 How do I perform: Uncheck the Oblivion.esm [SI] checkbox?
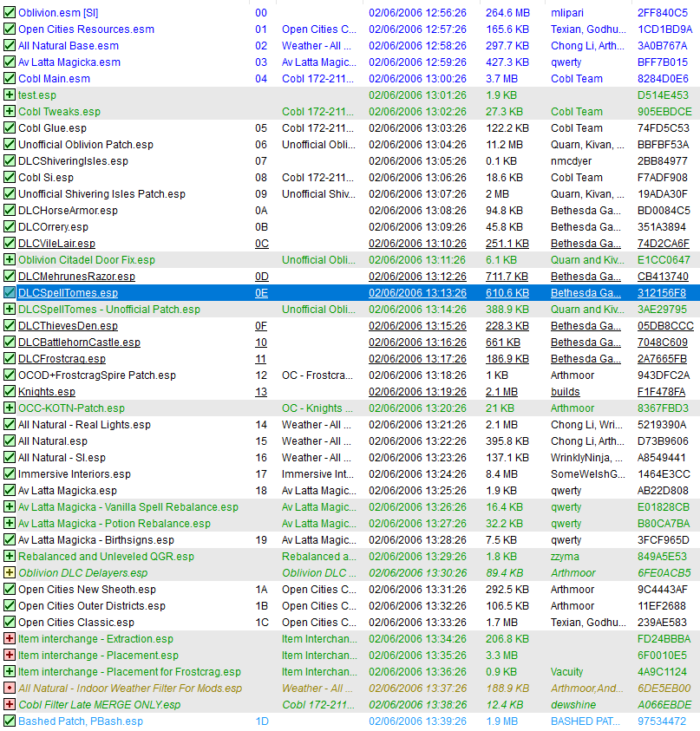click(10, 13)
